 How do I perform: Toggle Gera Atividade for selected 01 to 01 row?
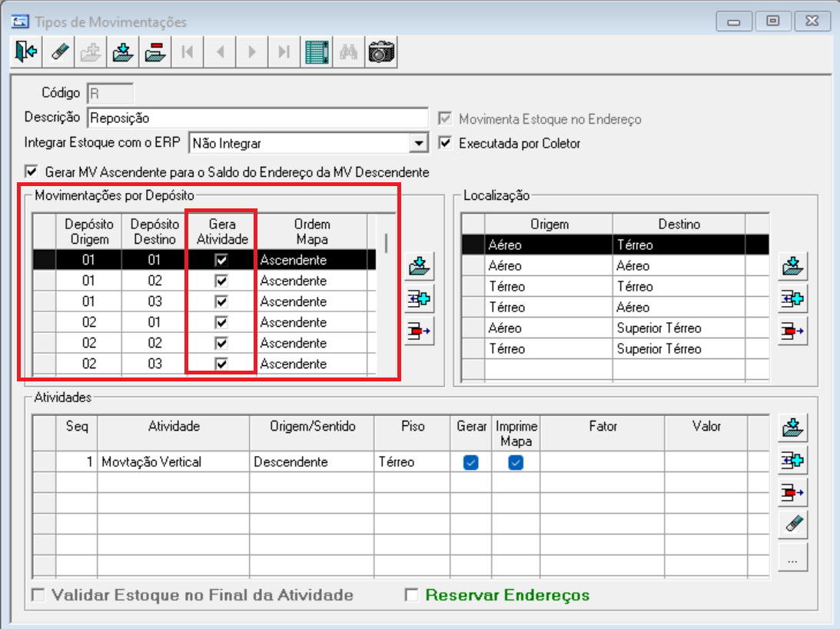tap(221, 260)
